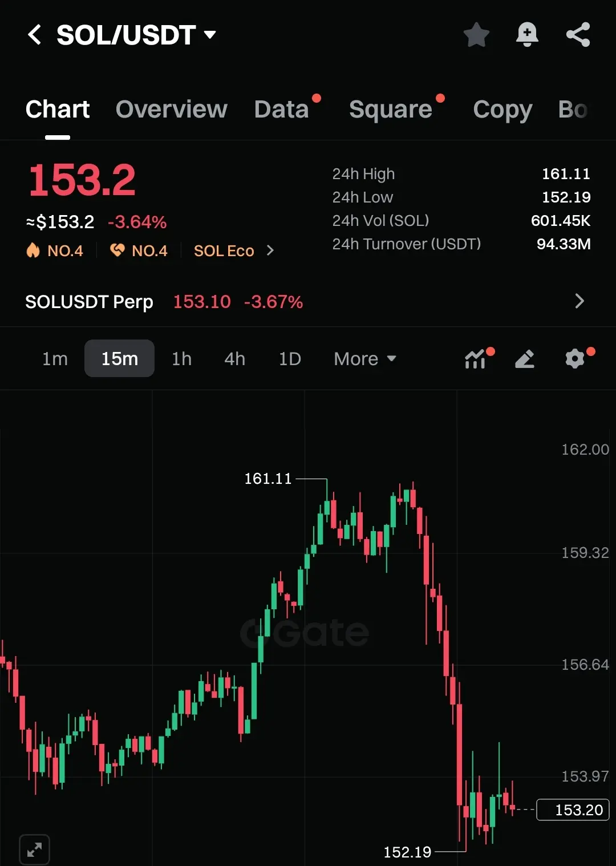Image resolution: width=616 pixels, height=866 pixels.
Task: Tap the 156.64 price axis label
Action: coord(585,665)
